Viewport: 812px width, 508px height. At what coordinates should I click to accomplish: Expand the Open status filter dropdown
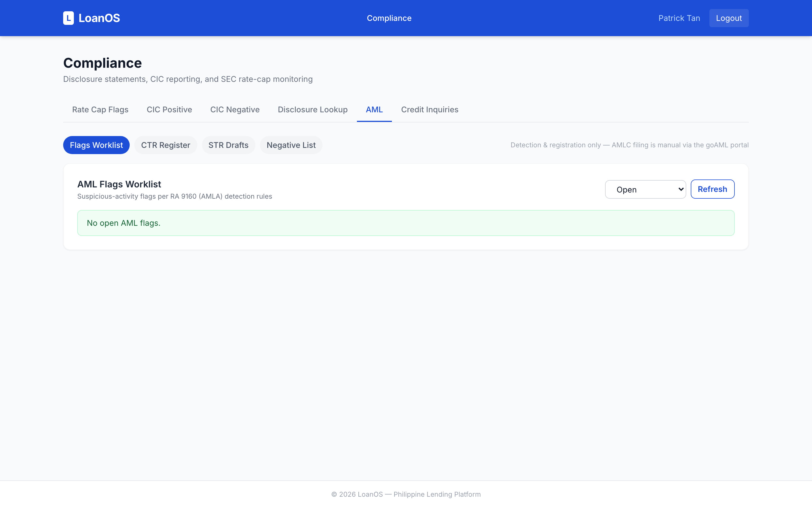pos(646,189)
